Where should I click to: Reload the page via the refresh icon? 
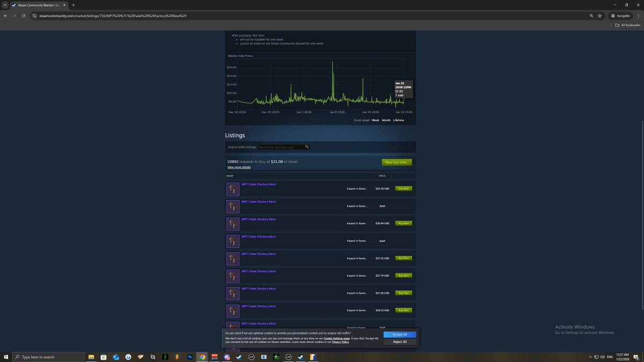click(23, 16)
